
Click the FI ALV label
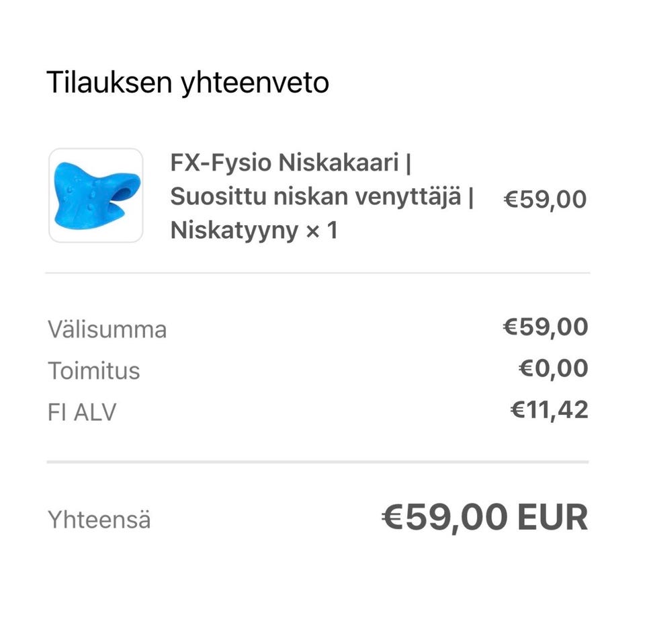tap(81, 411)
